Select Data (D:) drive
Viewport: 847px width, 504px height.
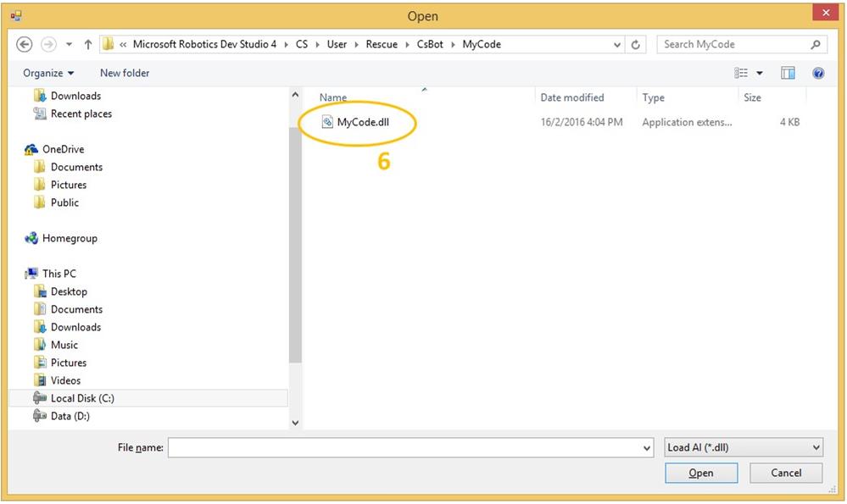pyautogui.click(x=70, y=416)
